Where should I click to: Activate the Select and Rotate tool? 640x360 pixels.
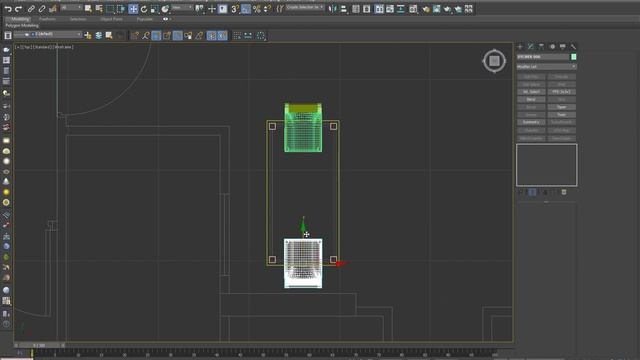pos(144,9)
